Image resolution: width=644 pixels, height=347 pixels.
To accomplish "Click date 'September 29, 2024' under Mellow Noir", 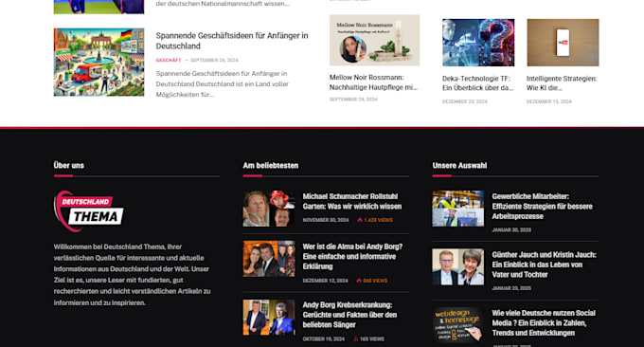I will [353, 100].
